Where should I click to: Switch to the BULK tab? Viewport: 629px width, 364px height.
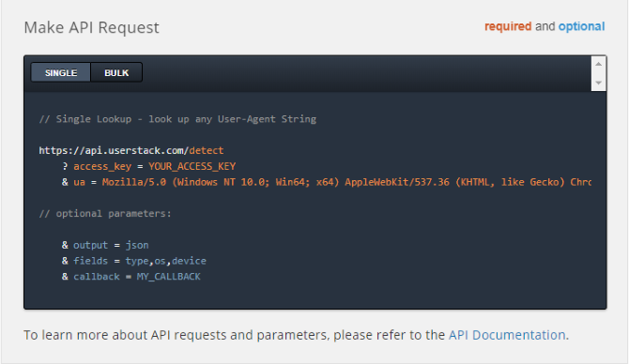(x=116, y=72)
